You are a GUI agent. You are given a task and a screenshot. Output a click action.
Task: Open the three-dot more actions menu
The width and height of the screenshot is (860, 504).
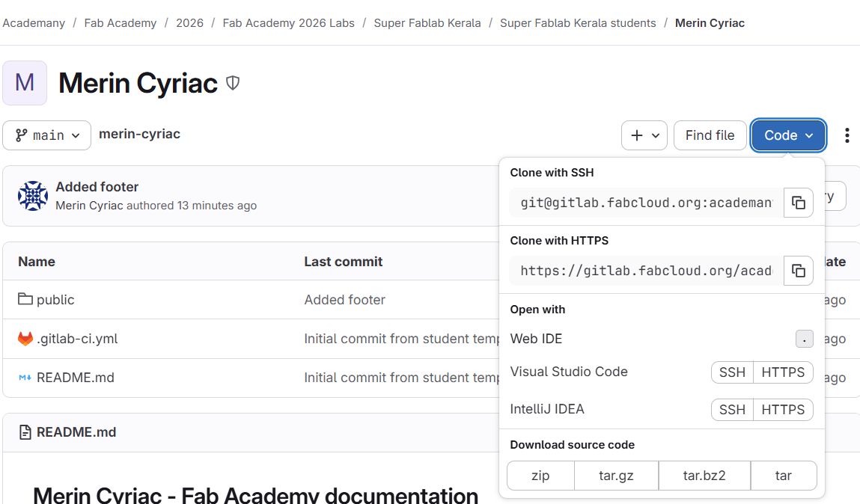pyautogui.click(x=847, y=135)
